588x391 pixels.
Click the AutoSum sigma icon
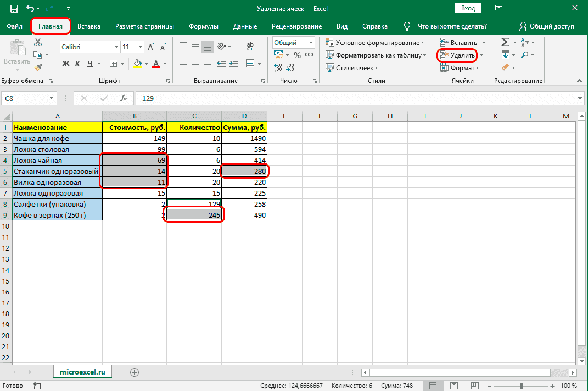(x=505, y=43)
